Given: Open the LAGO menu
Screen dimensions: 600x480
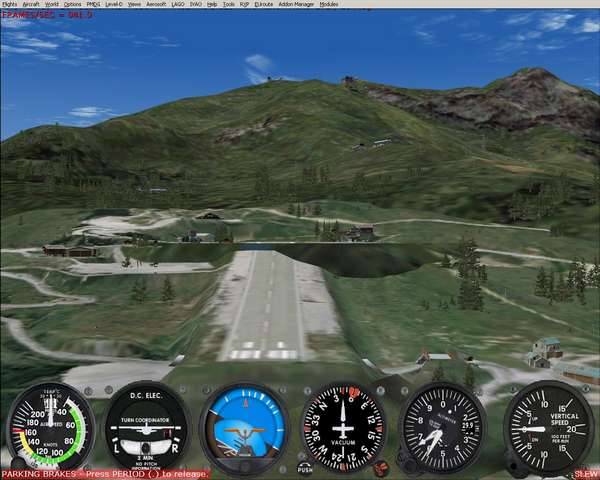Looking at the screenshot, I should click(178, 4).
